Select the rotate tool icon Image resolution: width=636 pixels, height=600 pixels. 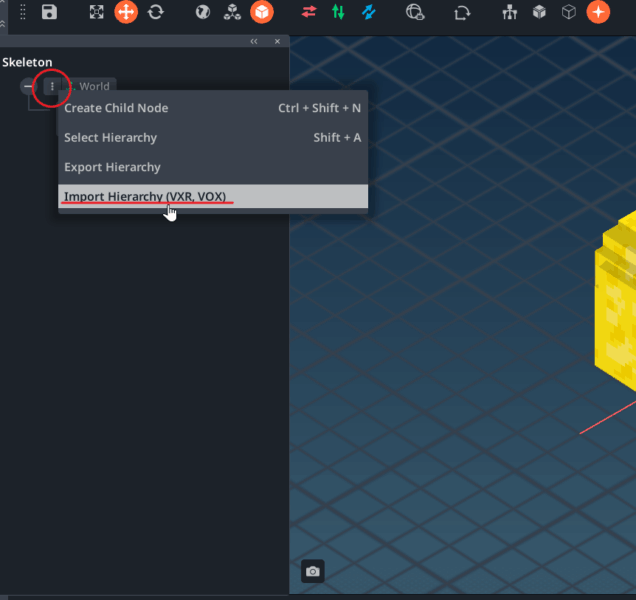click(156, 12)
